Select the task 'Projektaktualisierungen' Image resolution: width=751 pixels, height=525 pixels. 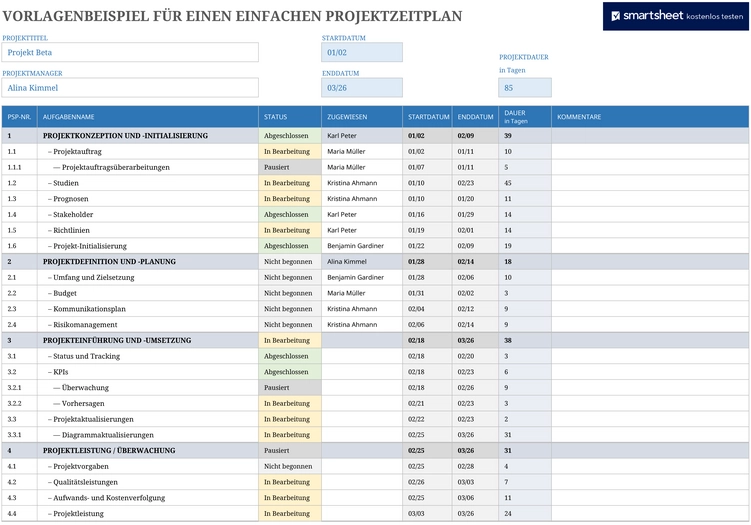[x=91, y=419]
